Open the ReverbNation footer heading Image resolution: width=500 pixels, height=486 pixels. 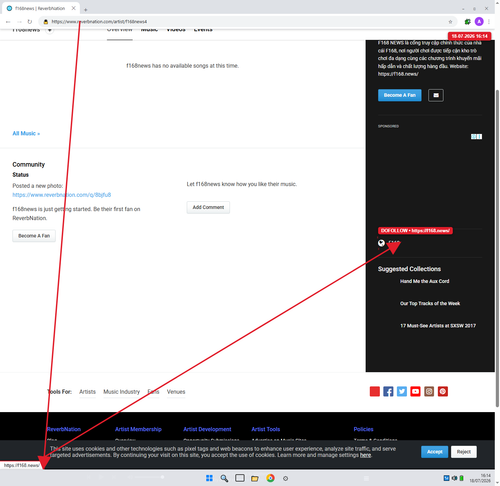click(64, 429)
